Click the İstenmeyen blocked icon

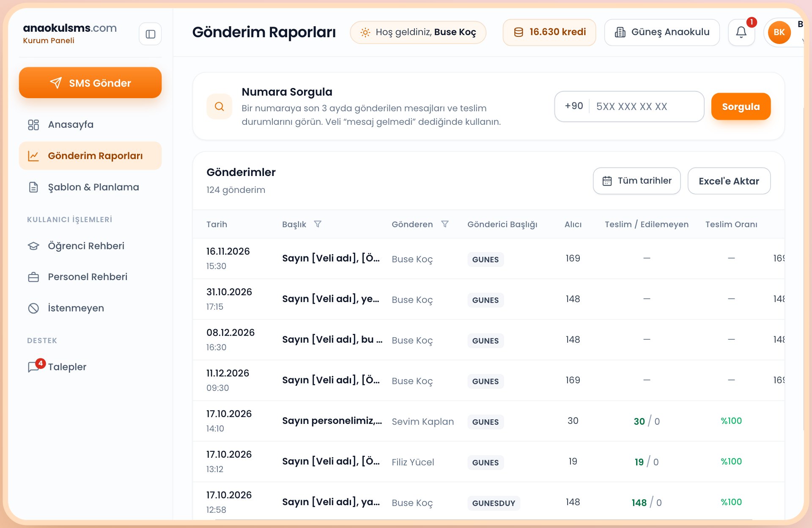pos(33,308)
